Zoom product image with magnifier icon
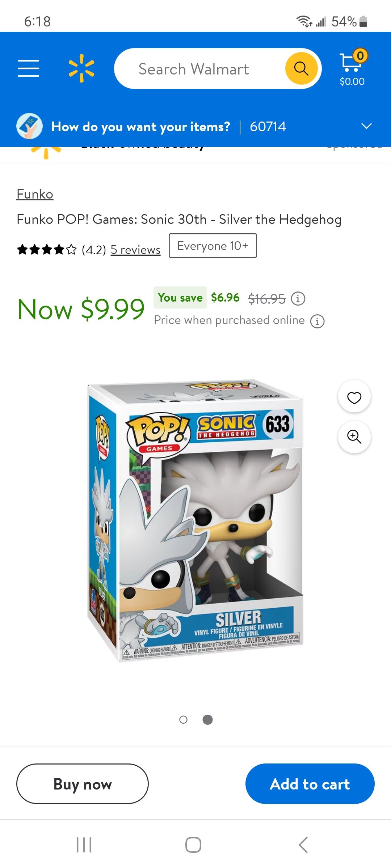Screen dimensions: 391x868 tap(354, 437)
